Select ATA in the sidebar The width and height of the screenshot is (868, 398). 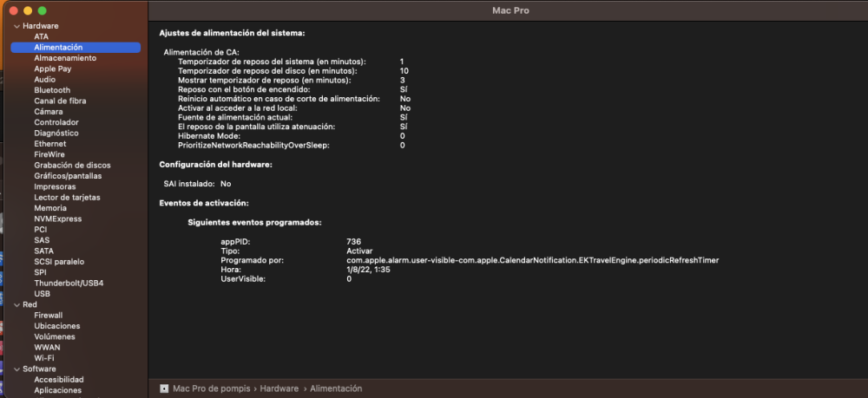41,36
